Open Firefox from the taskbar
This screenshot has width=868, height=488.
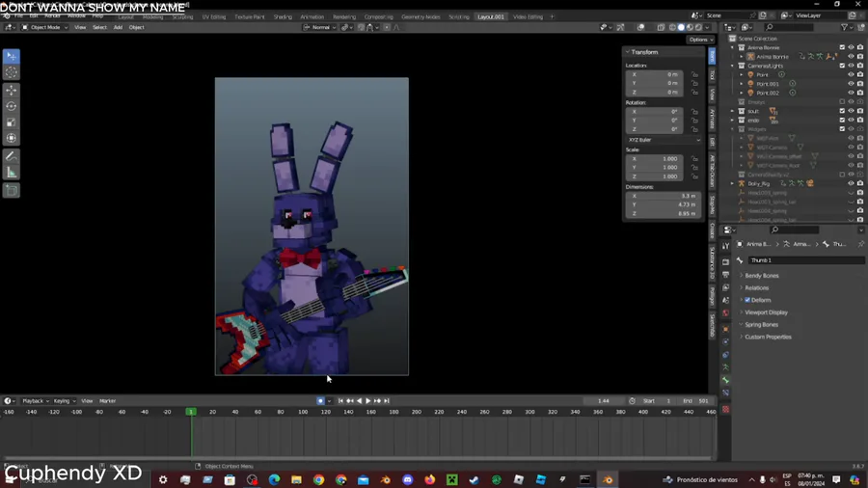click(430, 479)
